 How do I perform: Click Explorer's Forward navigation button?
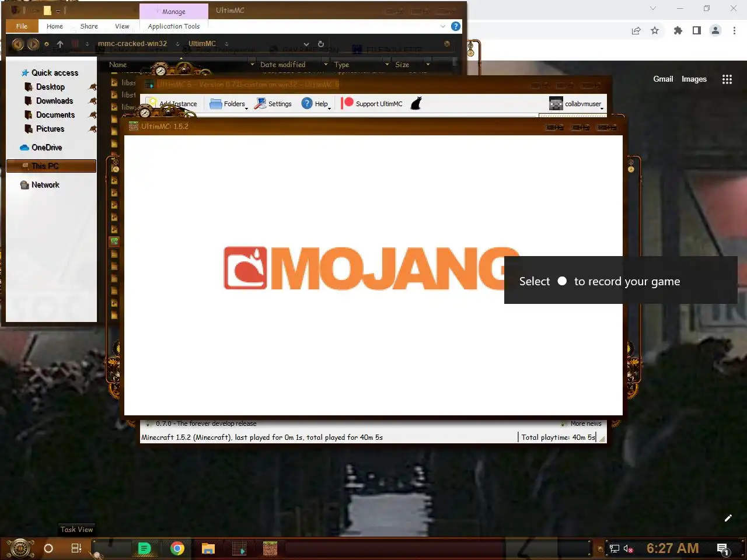(x=33, y=44)
